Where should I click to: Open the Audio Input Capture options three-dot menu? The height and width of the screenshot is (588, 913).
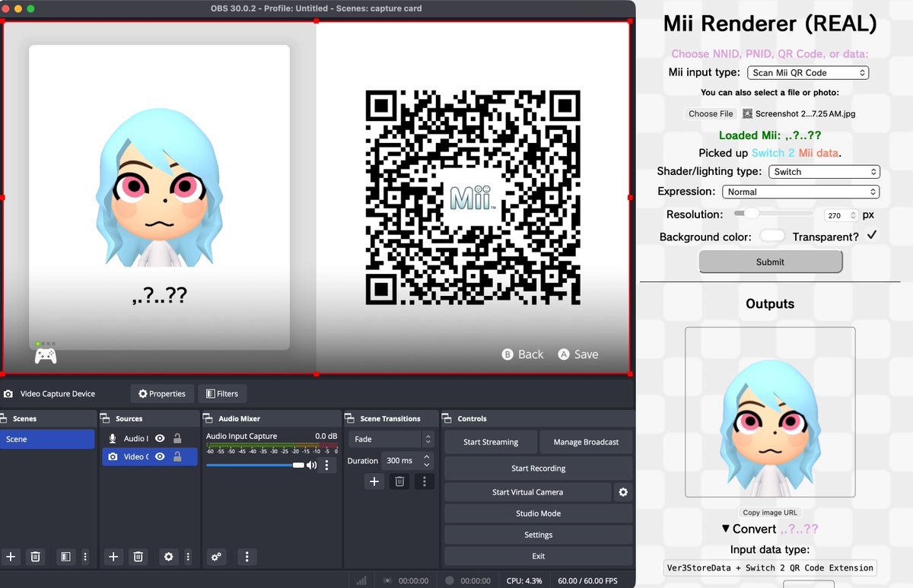pos(327,466)
